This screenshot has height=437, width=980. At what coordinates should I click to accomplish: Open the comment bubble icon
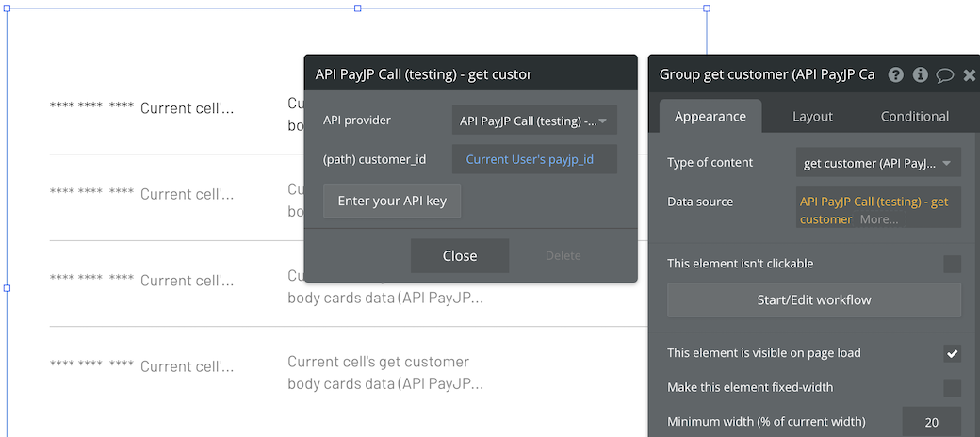944,75
